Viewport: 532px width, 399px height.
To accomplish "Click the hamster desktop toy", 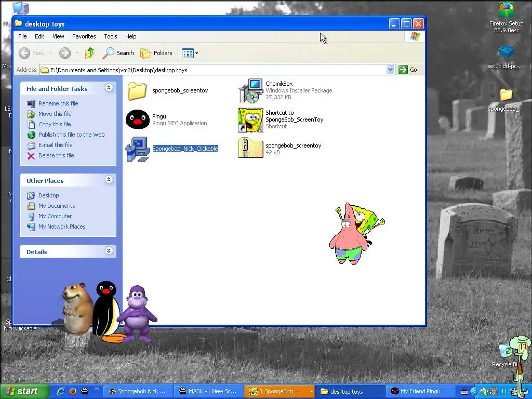I will tap(77, 309).
